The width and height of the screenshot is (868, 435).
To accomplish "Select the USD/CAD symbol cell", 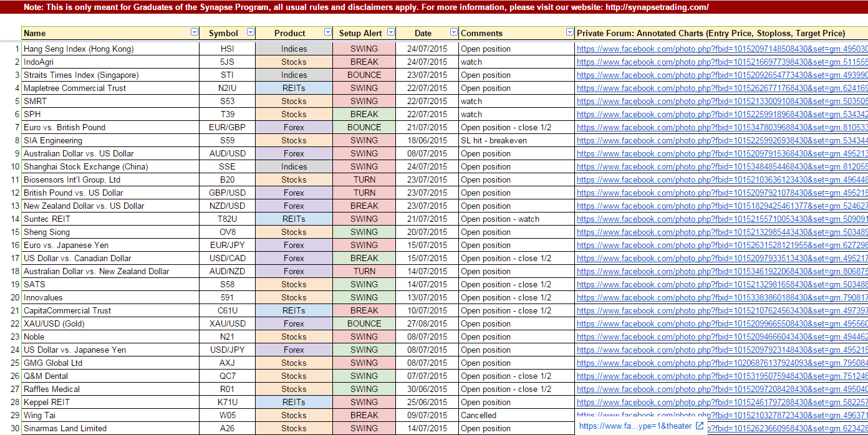I will [228, 258].
